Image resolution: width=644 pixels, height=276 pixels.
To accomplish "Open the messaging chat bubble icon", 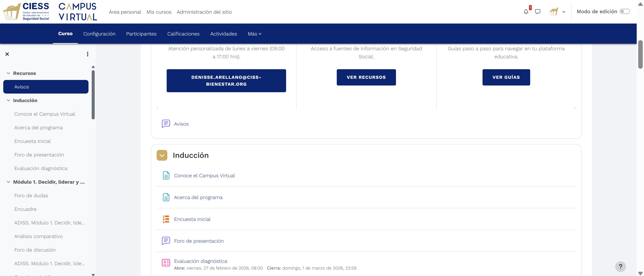I will tap(537, 12).
